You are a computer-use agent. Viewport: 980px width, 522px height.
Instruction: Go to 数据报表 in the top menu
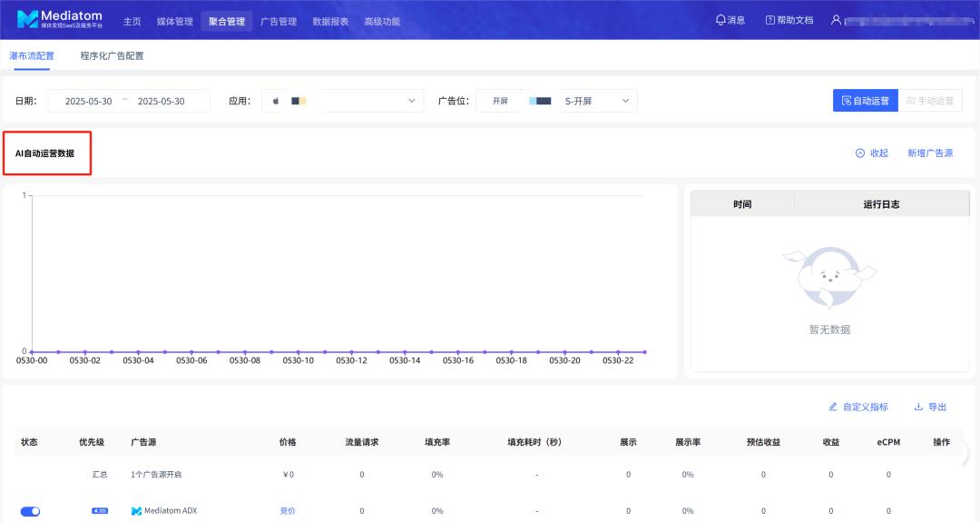coord(330,21)
